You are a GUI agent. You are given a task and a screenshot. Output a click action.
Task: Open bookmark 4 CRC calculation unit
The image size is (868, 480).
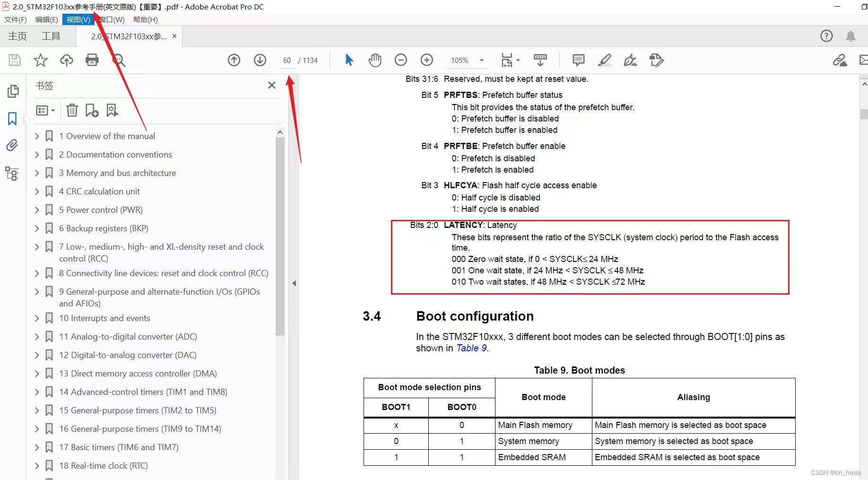99,192
